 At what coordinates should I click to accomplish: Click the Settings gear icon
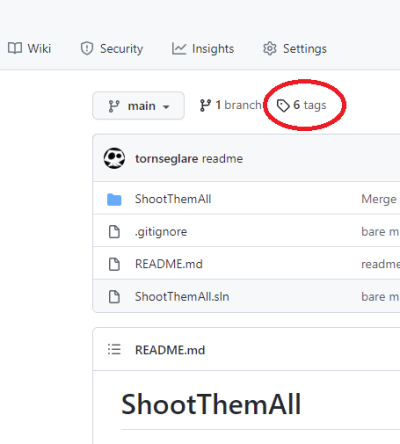point(270,49)
